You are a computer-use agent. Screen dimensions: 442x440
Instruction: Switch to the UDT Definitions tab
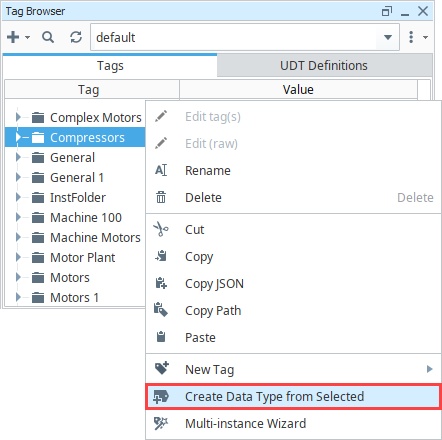point(324,66)
